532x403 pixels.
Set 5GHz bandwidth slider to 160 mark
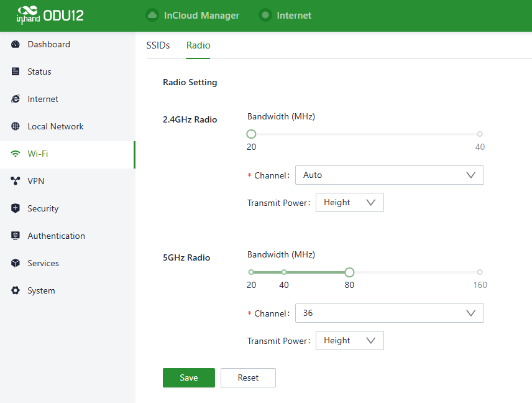(x=480, y=272)
